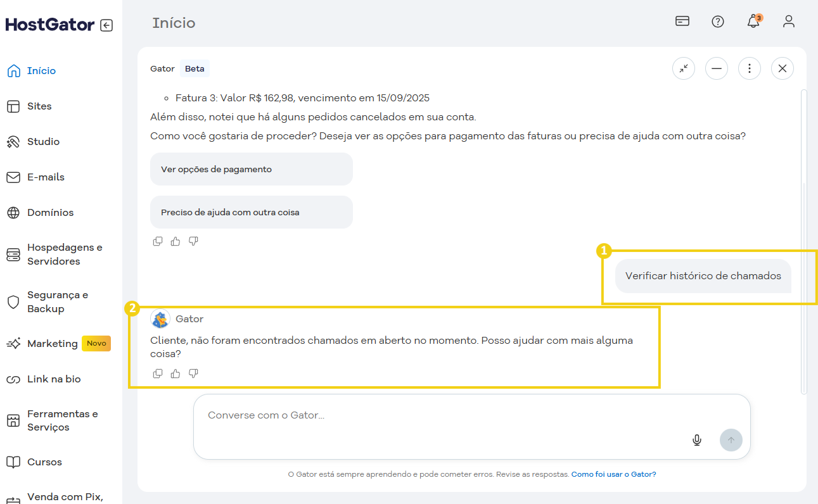The height and width of the screenshot is (504, 818).
Task: Shrink the Gator chat panel
Action: click(684, 68)
